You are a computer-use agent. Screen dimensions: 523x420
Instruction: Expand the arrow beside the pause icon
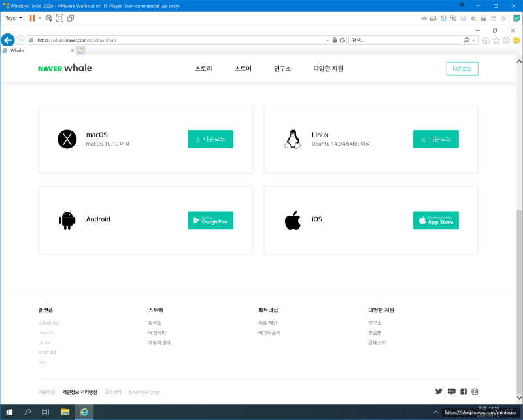pyautogui.click(x=40, y=18)
